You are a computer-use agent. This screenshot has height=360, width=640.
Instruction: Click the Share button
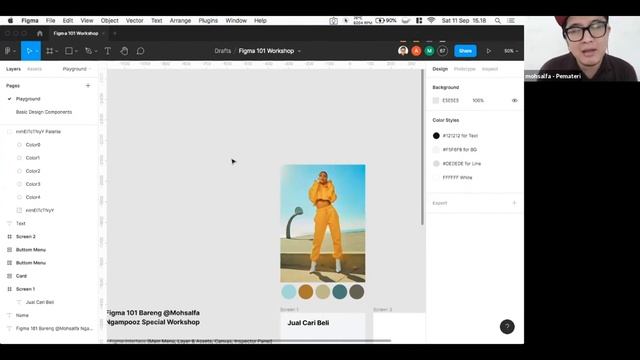pyautogui.click(x=465, y=51)
